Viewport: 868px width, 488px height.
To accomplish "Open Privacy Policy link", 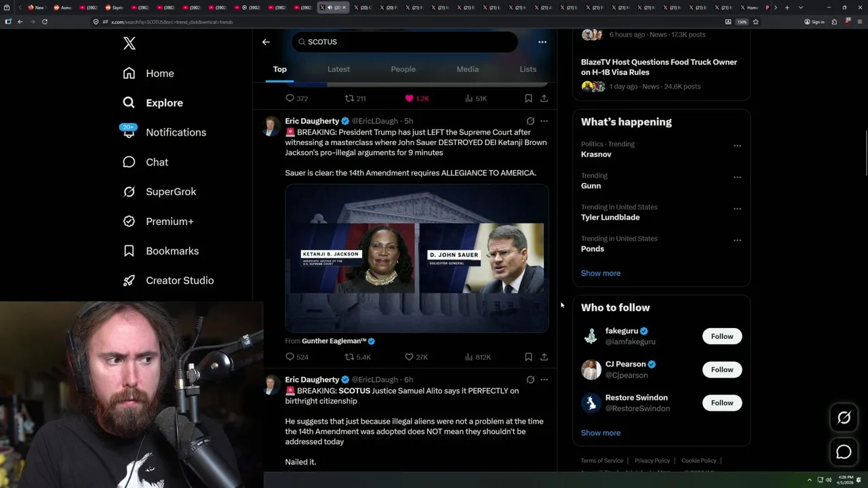I will [x=652, y=461].
